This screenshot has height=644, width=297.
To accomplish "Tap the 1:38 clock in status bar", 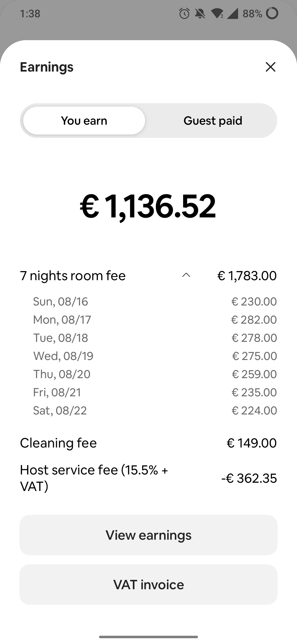I will pos(30,13).
